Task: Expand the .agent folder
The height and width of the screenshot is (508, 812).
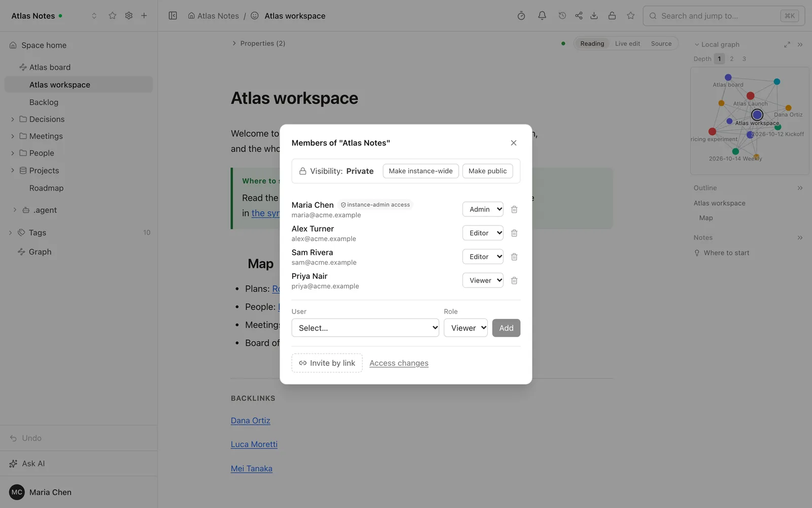Action: tap(15, 210)
